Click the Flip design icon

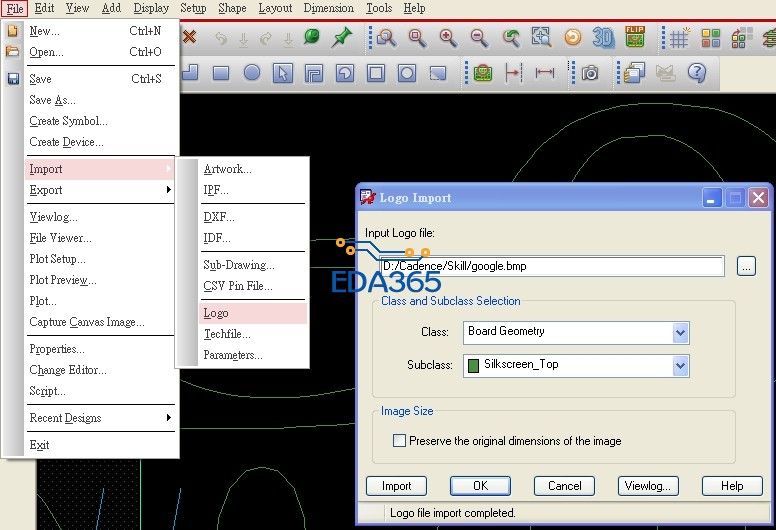click(x=634, y=38)
